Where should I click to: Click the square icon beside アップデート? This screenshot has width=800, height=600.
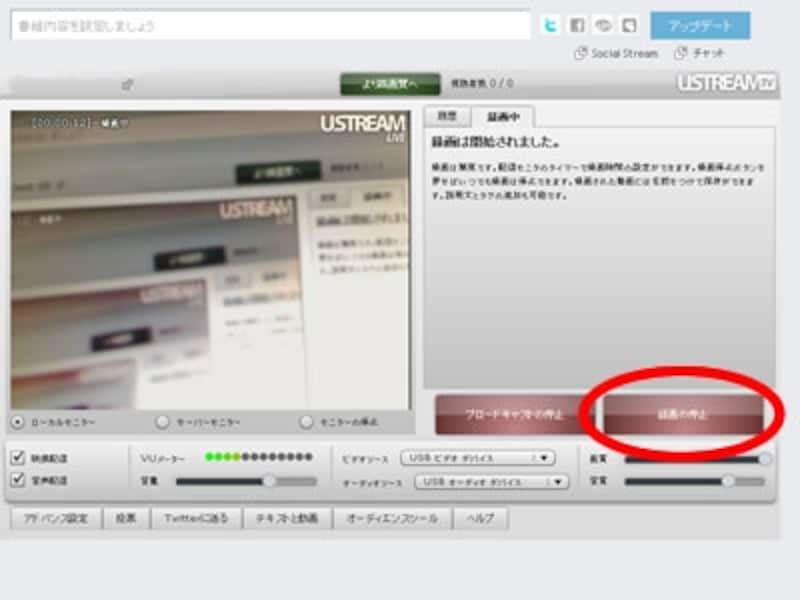[630, 25]
